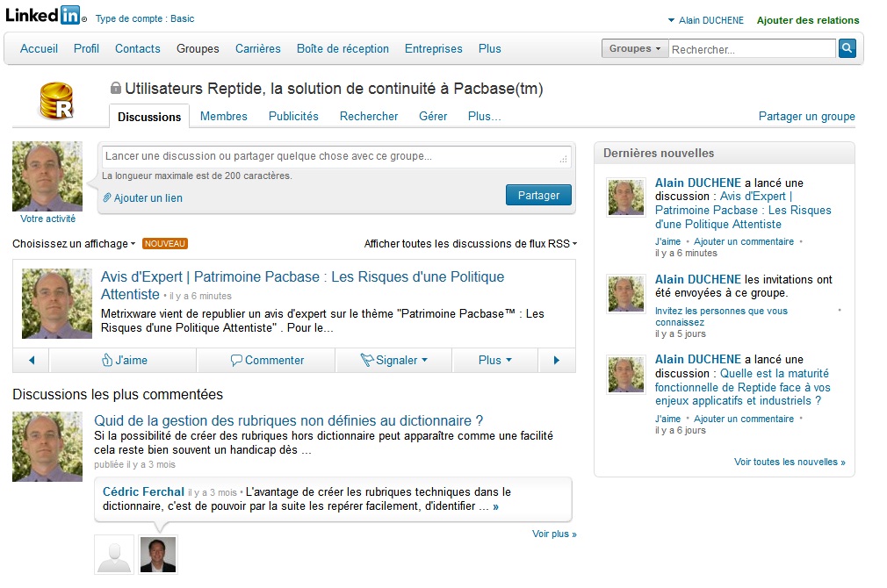The image size is (887, 588).
Task: Open the Plus... group tab
Action: click(484, 116)
